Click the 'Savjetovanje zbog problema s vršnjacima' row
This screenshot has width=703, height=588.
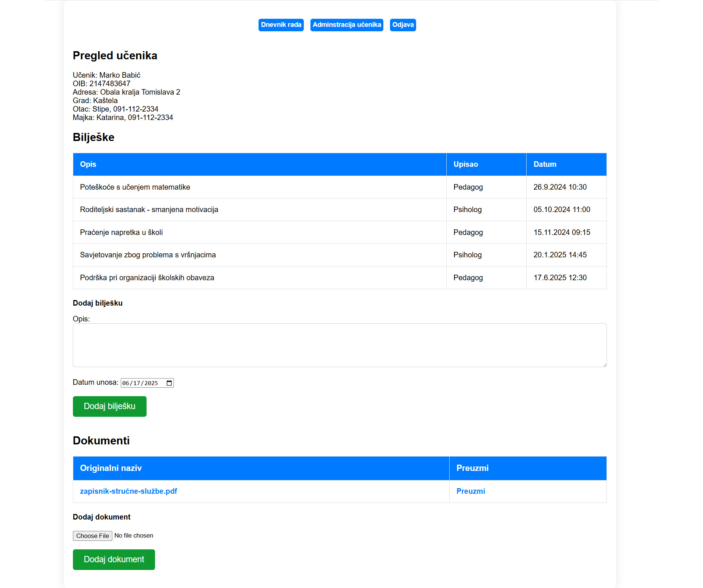[x=148, y=255]
